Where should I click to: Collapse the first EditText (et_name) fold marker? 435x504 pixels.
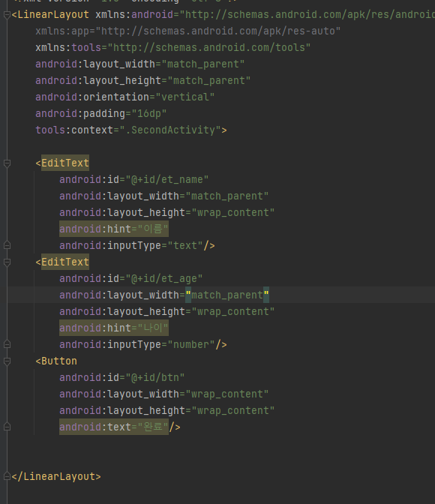[x=7, y=163]
